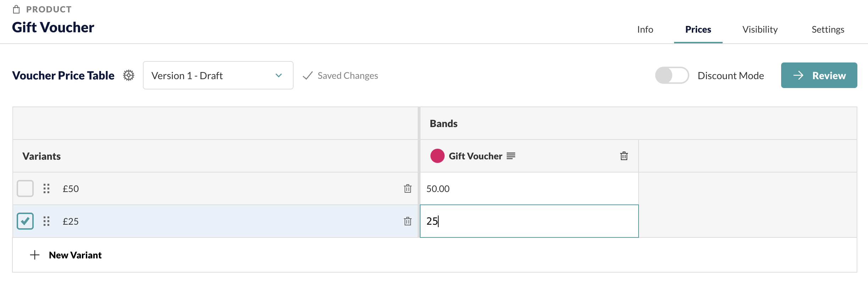Switch to the Info tab
Viewport: 868px width, 301px height.
click(645, 29)
